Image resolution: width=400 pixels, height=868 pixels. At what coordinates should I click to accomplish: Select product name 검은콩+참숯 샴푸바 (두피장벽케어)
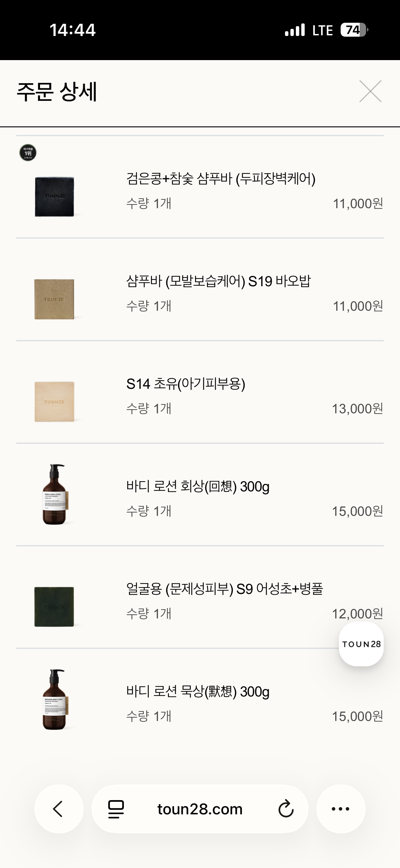click(x=221, y=179)
